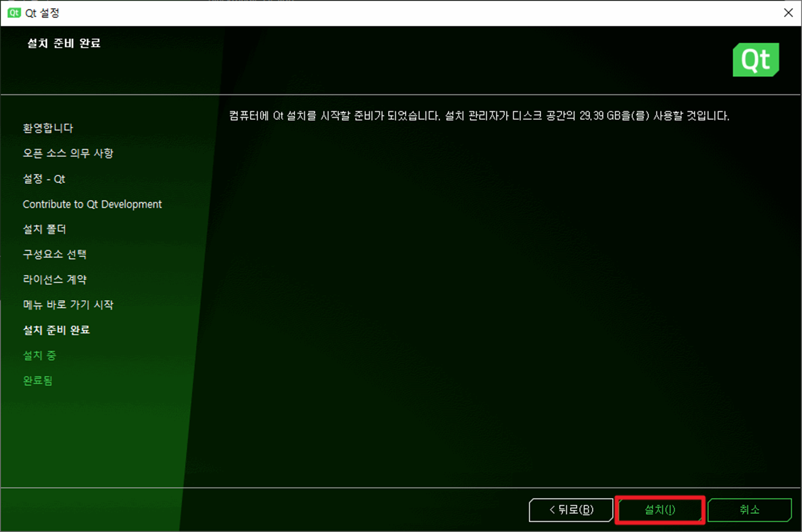
Task: Select the 설치 준비 완료 sidebar step
Action: (x=56, y=330)
